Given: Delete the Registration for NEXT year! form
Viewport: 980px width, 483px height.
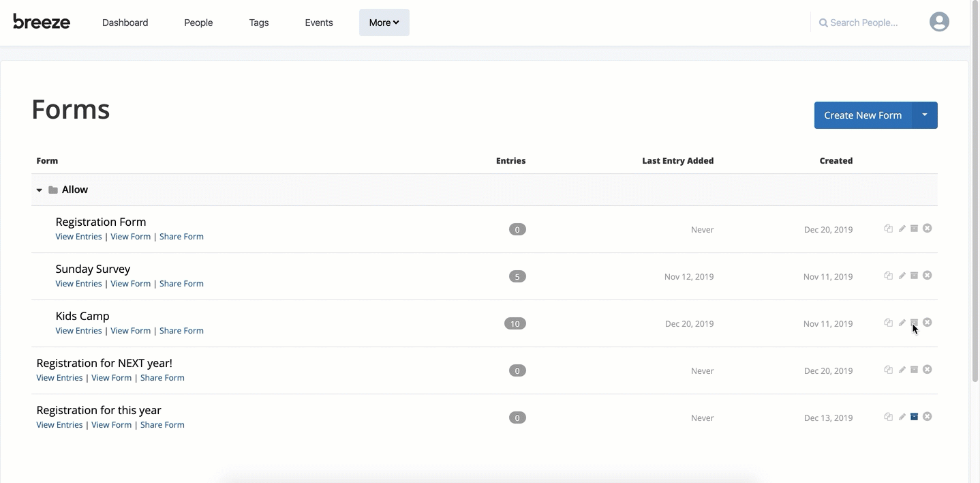Looking at the screenshot, I should [927, 369].
